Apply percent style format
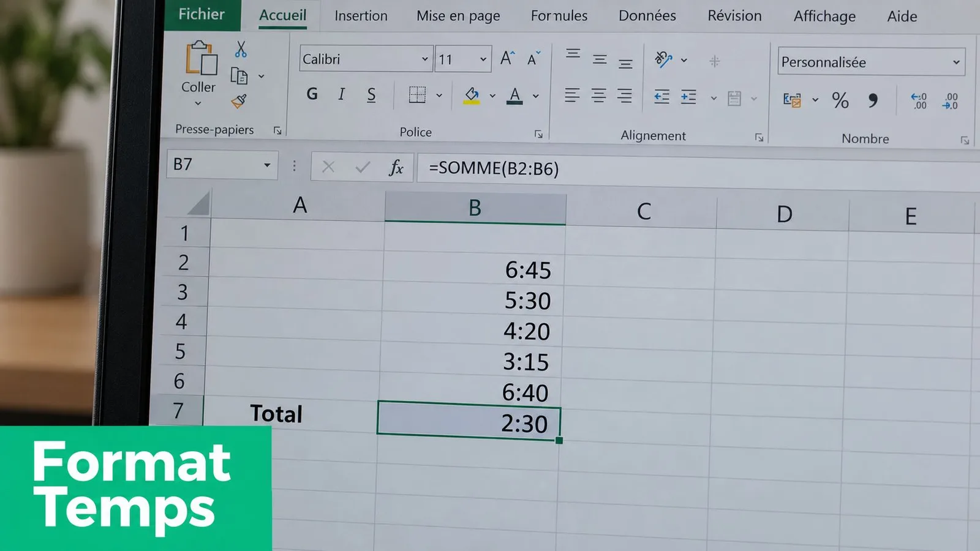Viewport: 980px width, 551px height. click(x=840, y=100)
